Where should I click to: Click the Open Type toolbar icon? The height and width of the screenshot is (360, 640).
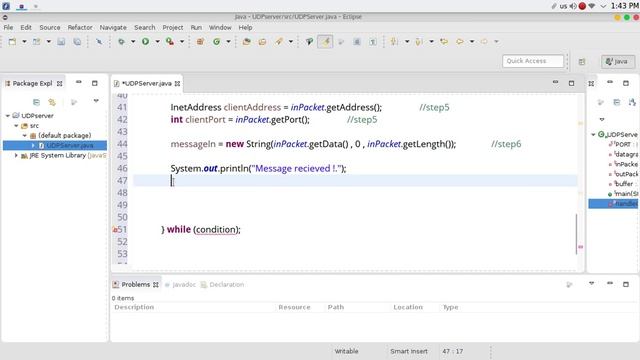(x=247, y=42)
